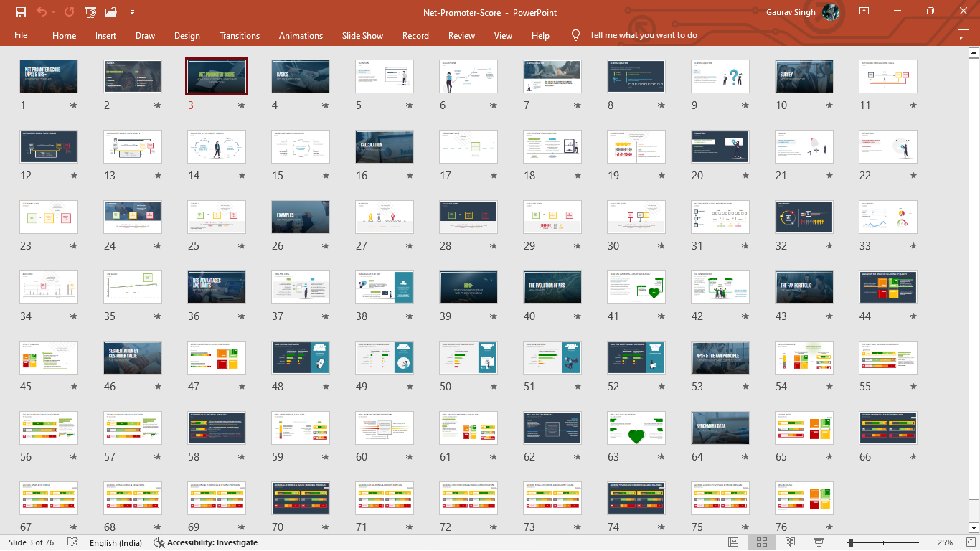The image size is (980, 551).
Task: Click the transition star under slide 76
Action: (829, 527)
